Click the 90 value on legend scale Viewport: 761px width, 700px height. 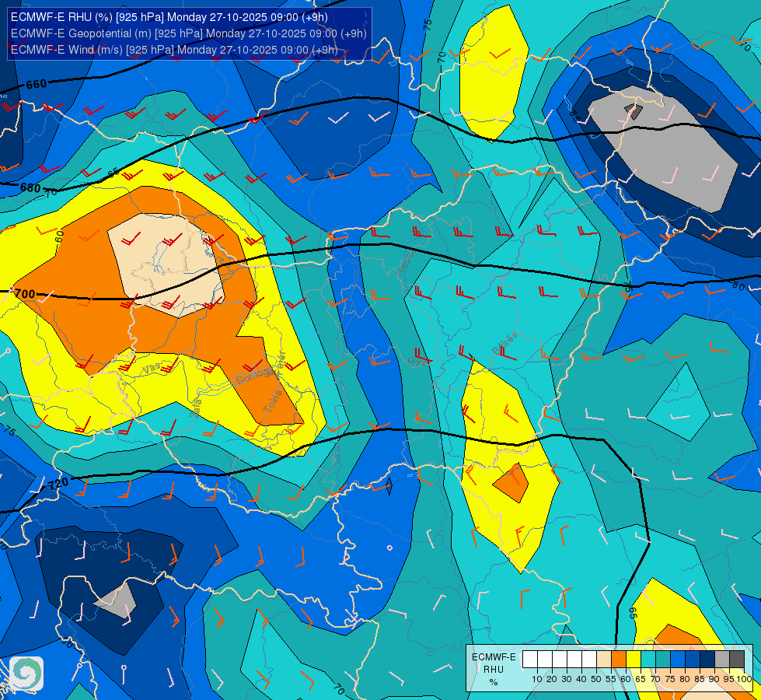pos(714,679)
